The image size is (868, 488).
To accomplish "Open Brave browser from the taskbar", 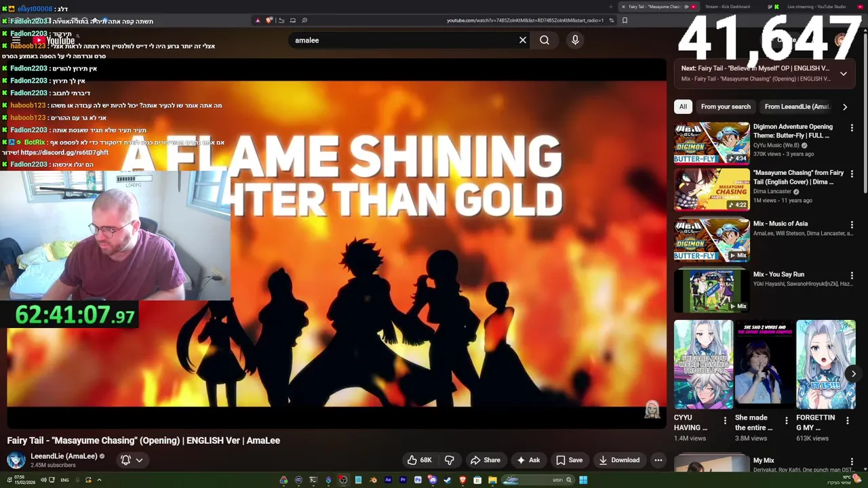I will pos(462,480).
